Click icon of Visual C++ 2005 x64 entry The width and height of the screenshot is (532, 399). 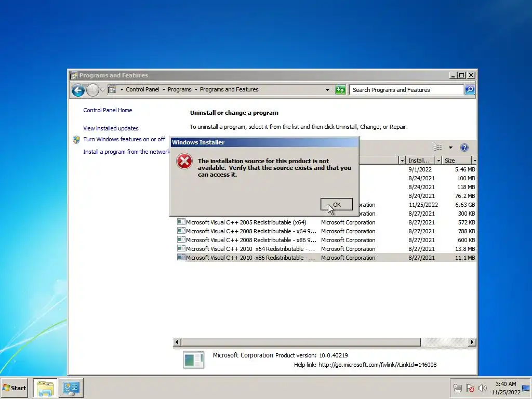[x=181, y=222]
